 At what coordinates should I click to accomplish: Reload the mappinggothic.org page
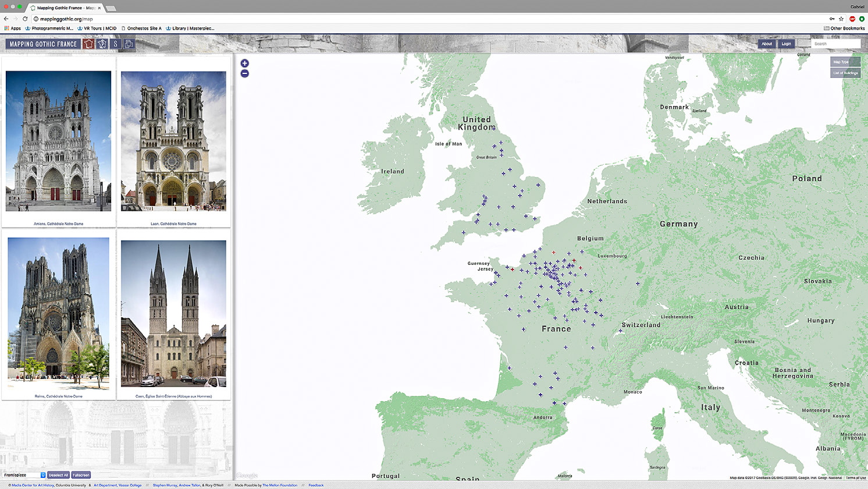point(25,19)
